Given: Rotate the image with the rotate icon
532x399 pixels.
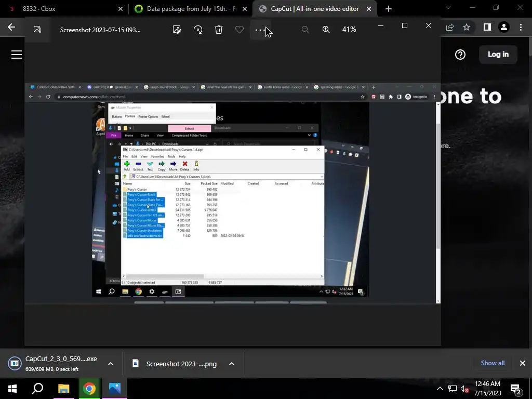Looking at the screenshot, I should tap(198, 30).
